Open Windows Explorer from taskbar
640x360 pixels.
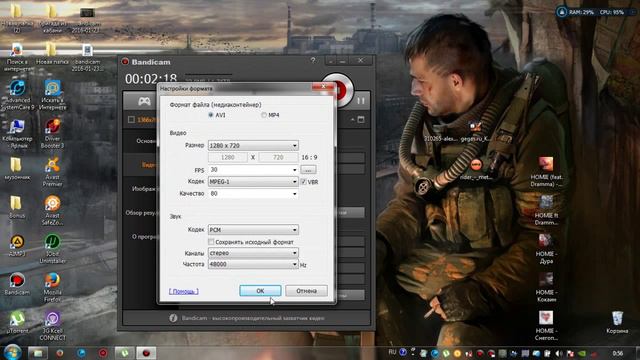(38, 353)
